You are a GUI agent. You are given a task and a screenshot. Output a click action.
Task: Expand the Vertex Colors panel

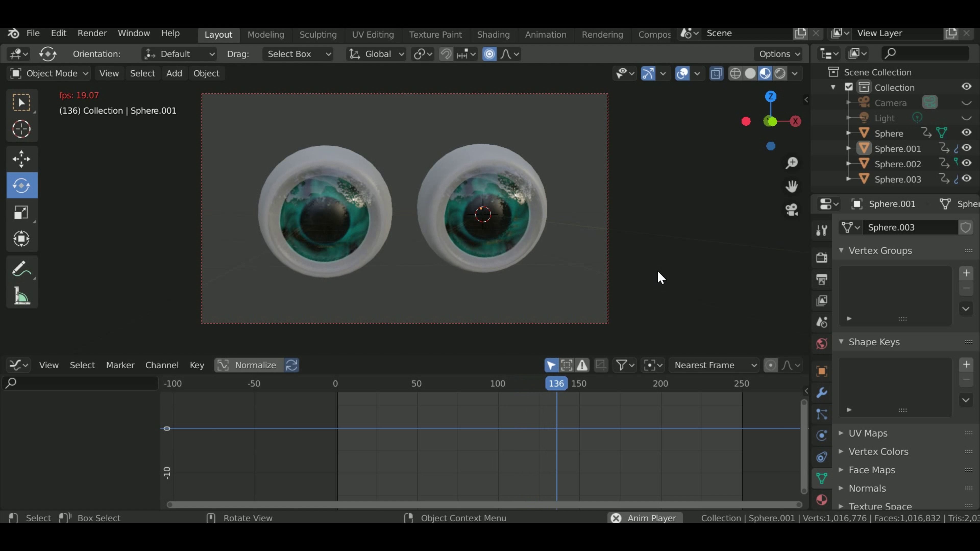coord(841,451)
